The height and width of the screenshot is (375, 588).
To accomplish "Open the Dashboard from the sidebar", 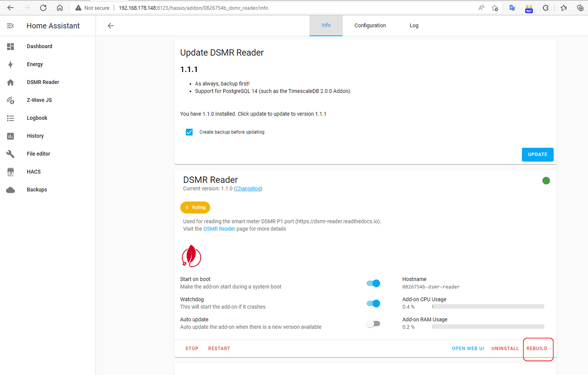I will [x=39, y=46].
